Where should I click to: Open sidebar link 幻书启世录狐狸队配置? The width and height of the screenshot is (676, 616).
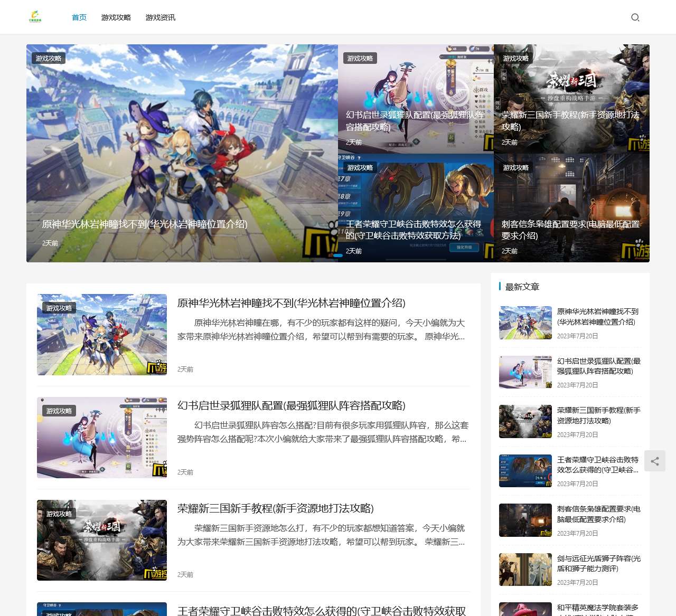[x=599, y=366]
